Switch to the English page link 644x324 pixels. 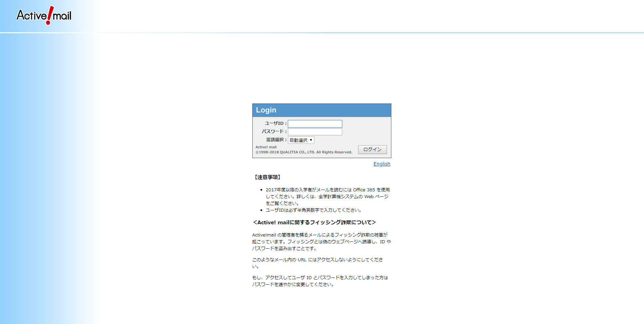pos(382,164)
